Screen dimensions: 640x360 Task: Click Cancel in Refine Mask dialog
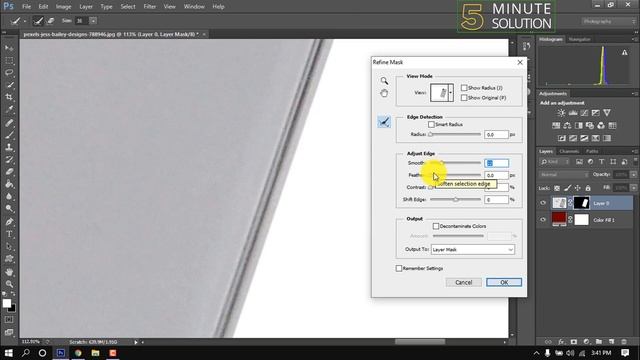click(x=464, y=282)
